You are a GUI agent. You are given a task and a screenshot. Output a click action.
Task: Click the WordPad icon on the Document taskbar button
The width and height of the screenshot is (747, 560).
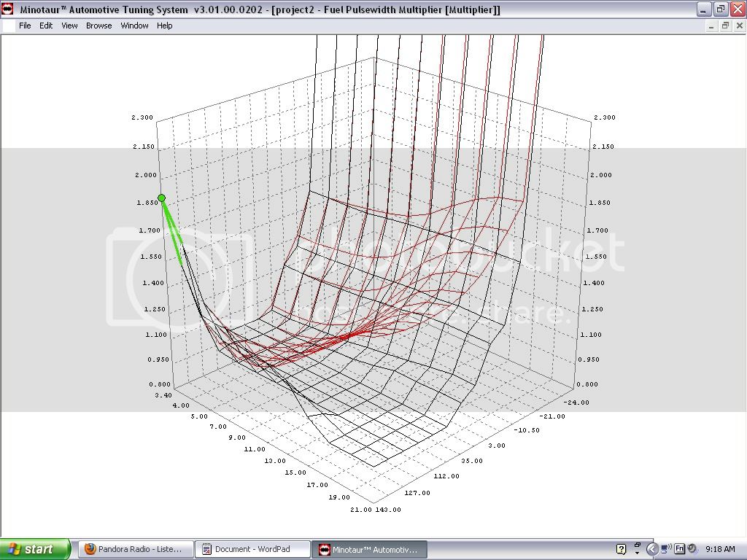[x=206, y=549]
